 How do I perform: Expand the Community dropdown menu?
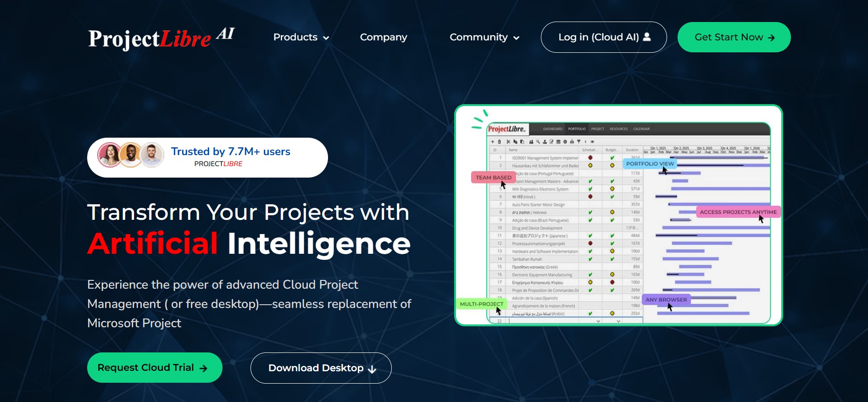pos(484,37)
